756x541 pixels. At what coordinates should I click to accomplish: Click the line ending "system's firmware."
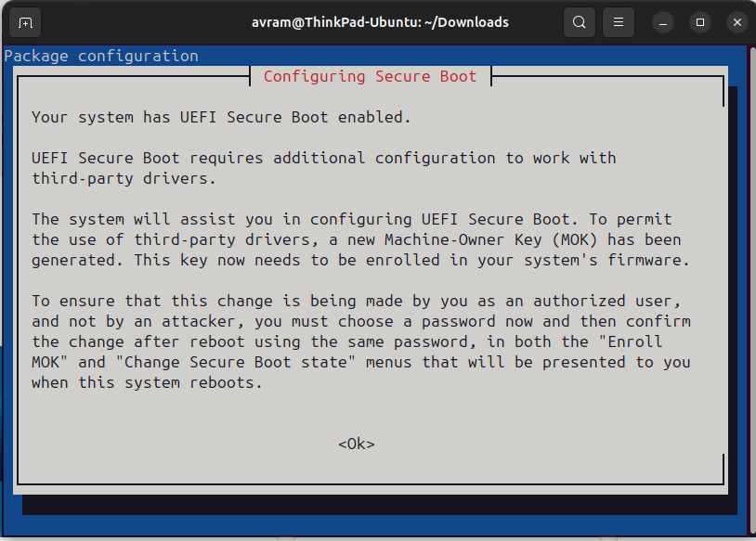(x=360, y=260)
